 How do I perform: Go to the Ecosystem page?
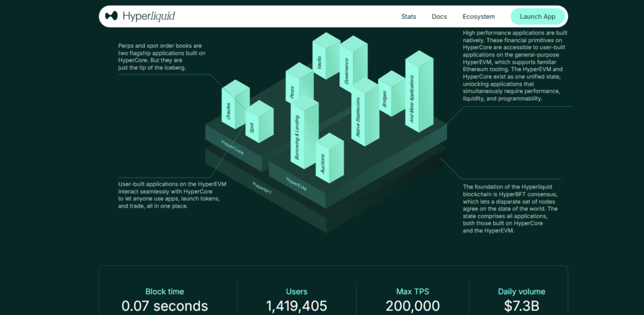point(479,16)
